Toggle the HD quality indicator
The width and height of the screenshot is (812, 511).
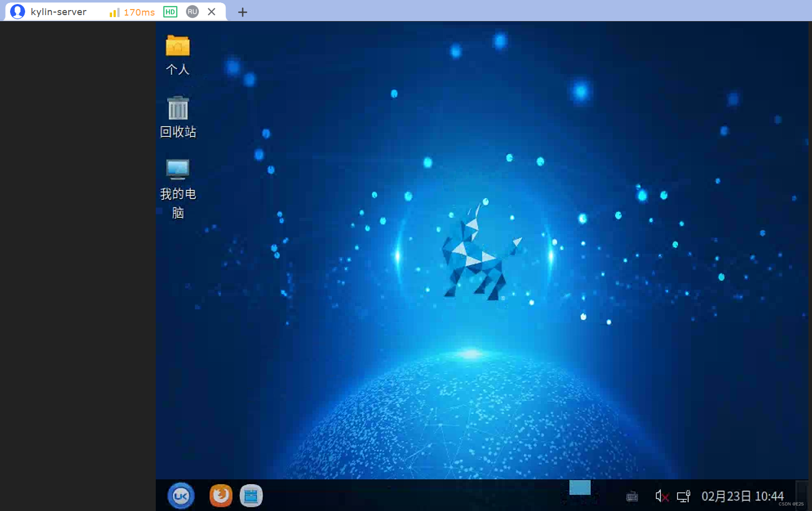coord(170,12)
